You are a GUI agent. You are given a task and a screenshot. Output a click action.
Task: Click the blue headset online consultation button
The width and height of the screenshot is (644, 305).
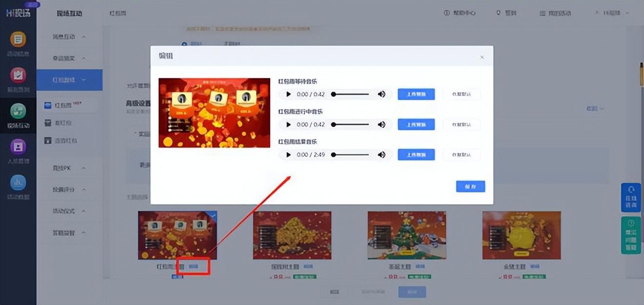(x=631, y=197)
